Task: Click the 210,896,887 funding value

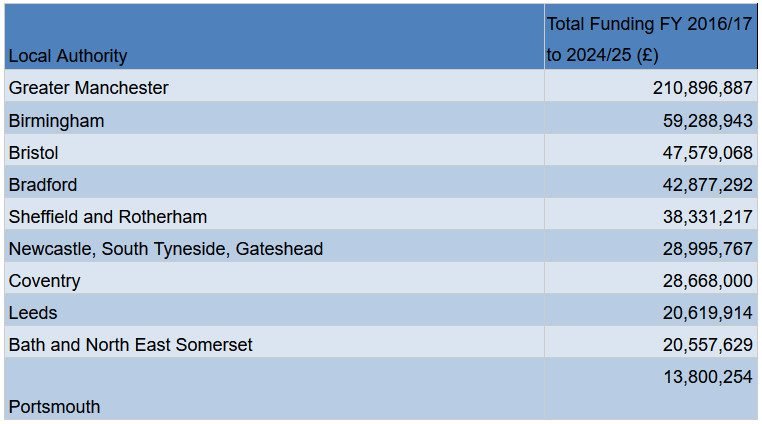Action: (x=702, y=88)
